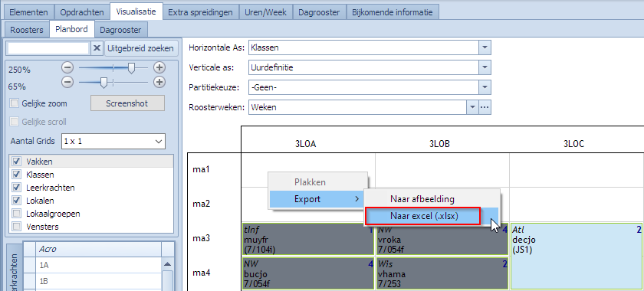Select the NW bucjo lesson block
This screenshot has height=291, width=644.
pyautogui.click(x=308, y=273)
